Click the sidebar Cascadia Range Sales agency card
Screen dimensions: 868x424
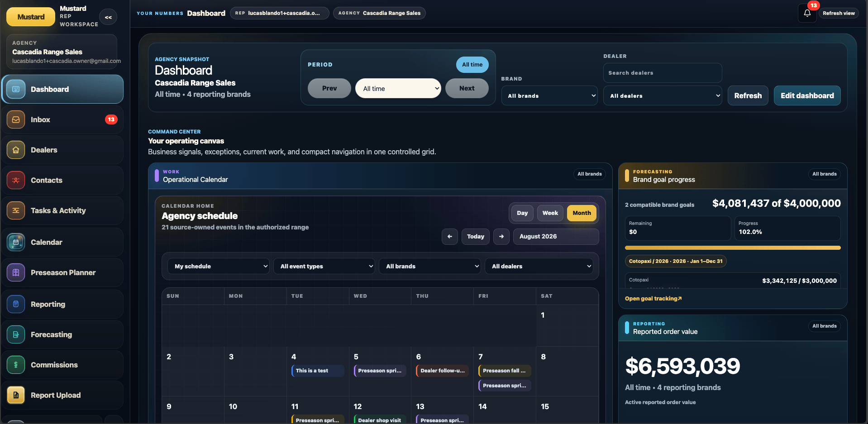(x=62, y=52)
